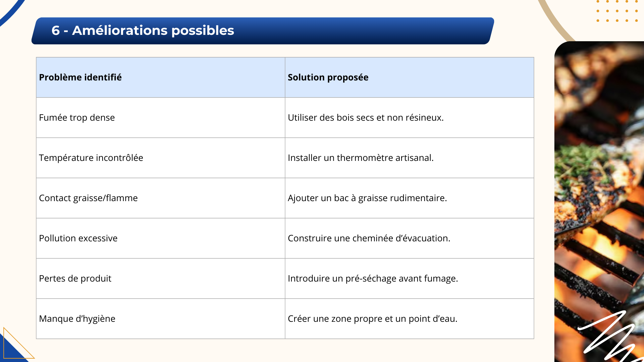Click the 'Créer une zone propre et un point d'eau.' cell

click(410, 319)
